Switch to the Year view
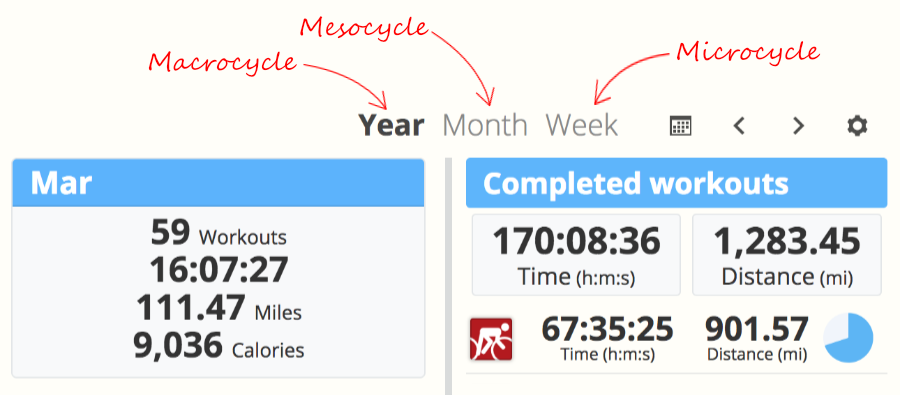Screen dimensions: 900x395 pos(391,125)
